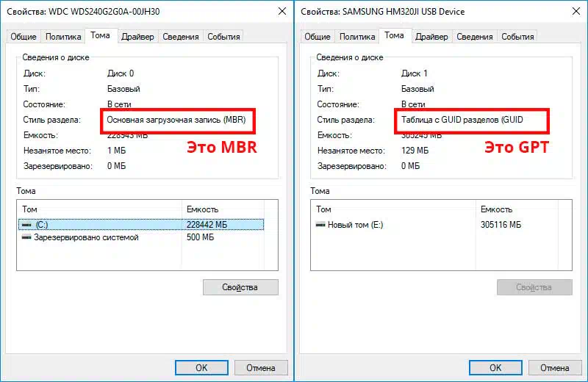
Task: Click Том column header in WDC window
Action: click(100, 209)
